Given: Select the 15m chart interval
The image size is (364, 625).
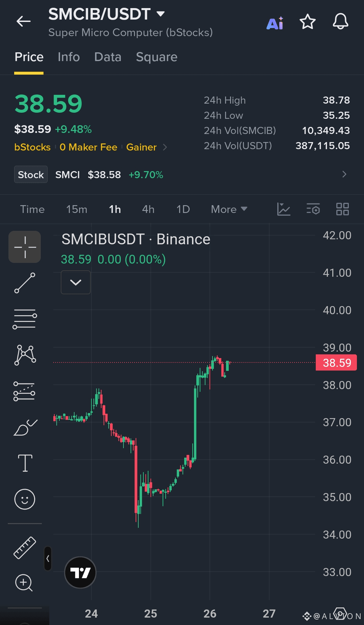Looking at the screenshot, I should coord(77,209).
